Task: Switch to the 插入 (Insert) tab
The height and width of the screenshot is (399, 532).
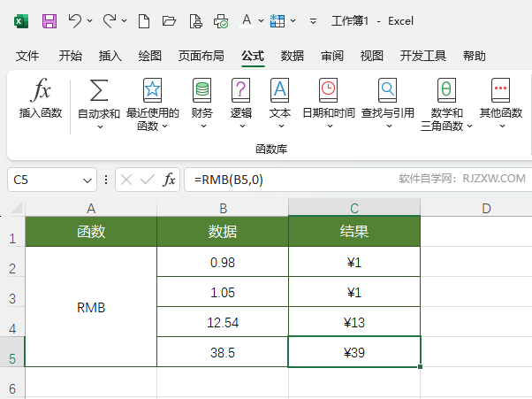Action: click(x=110, y=56)
